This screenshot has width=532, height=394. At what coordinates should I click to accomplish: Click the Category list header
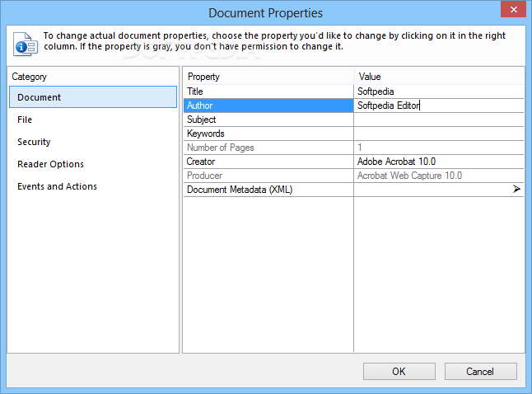click(93, 77)
